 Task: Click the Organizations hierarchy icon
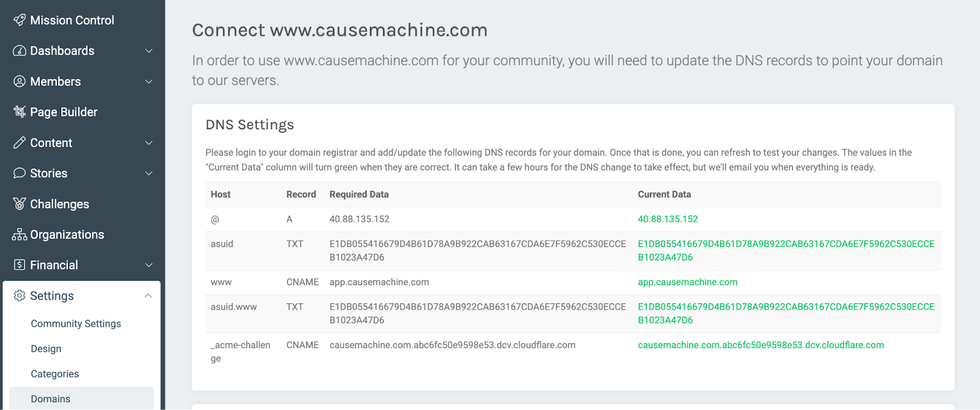pos(20,235)
